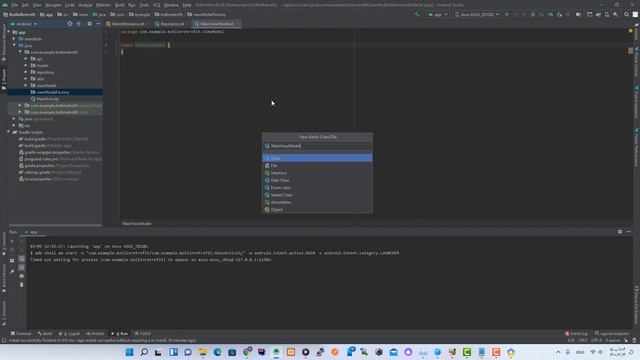Expand the api package

point(26,59)
